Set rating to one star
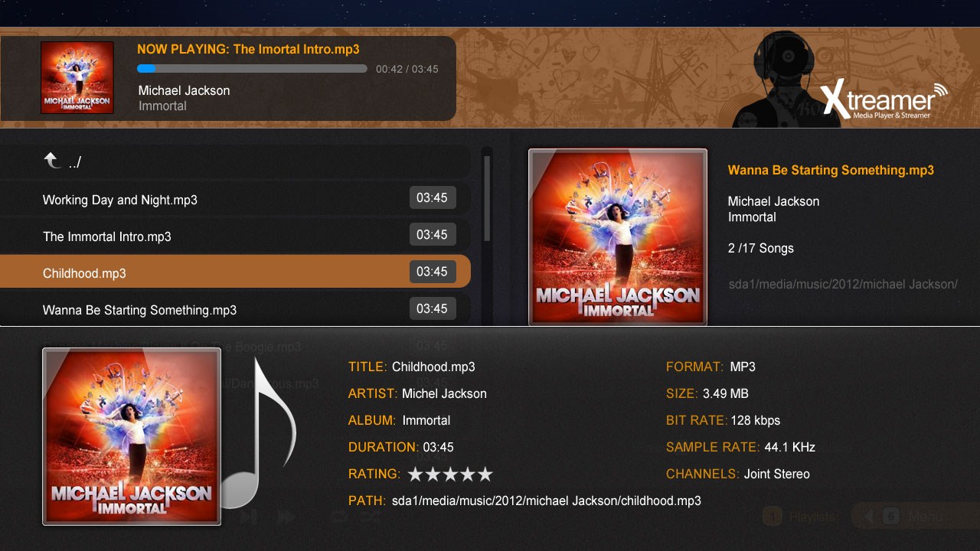This screenshot has height=551, width=980. 416,474
